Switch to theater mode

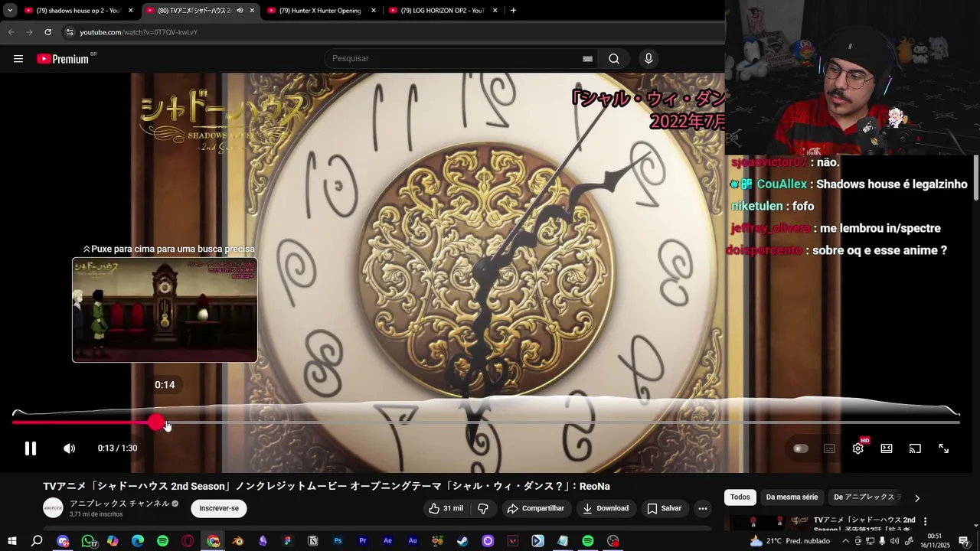click(887, 448)
